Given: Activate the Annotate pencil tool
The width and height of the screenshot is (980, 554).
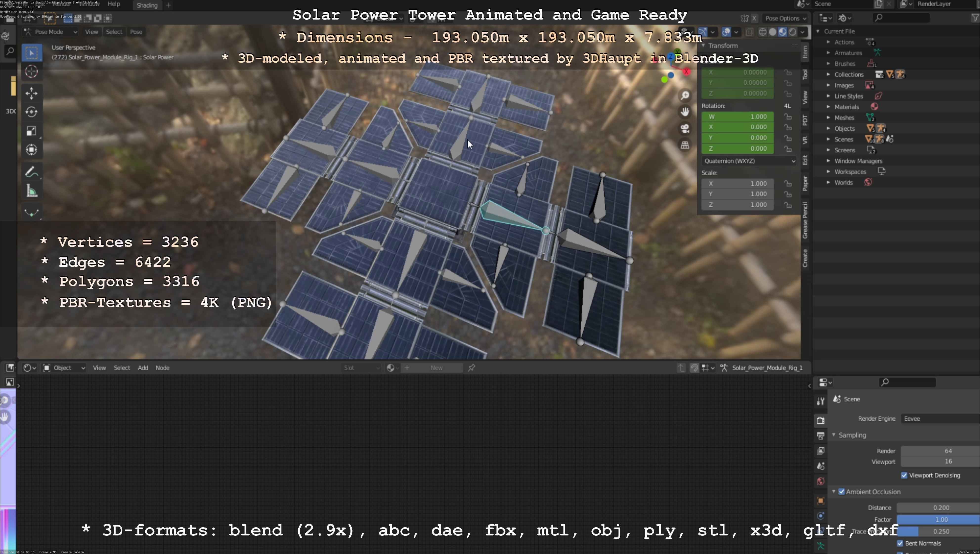Looking at the screenshot, I should pyautogui.click(x=31, y=172).
